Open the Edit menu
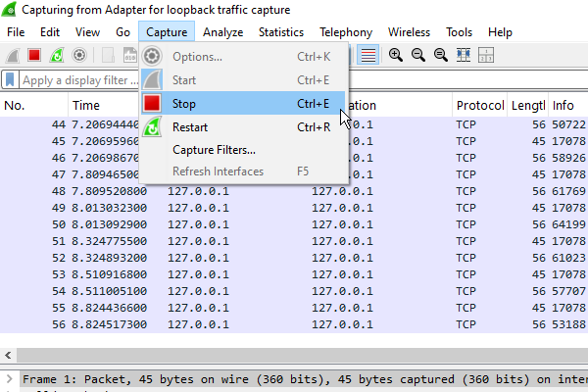 [50, 32]
